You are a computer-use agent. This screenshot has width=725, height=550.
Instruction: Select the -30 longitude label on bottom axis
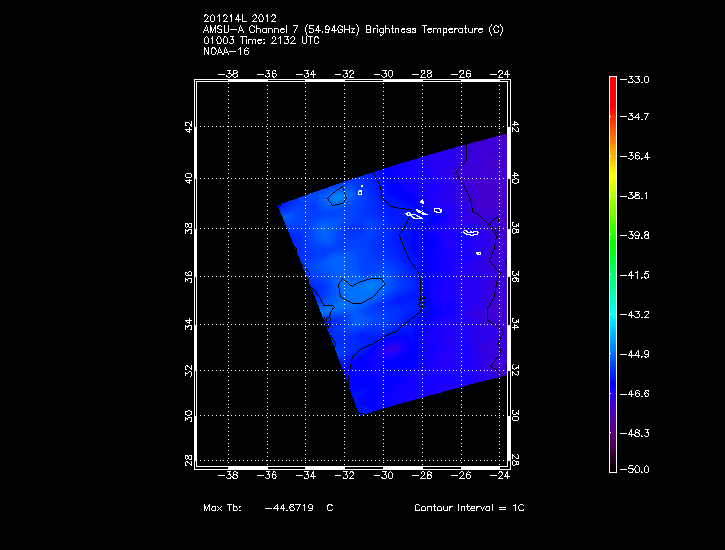384,476
